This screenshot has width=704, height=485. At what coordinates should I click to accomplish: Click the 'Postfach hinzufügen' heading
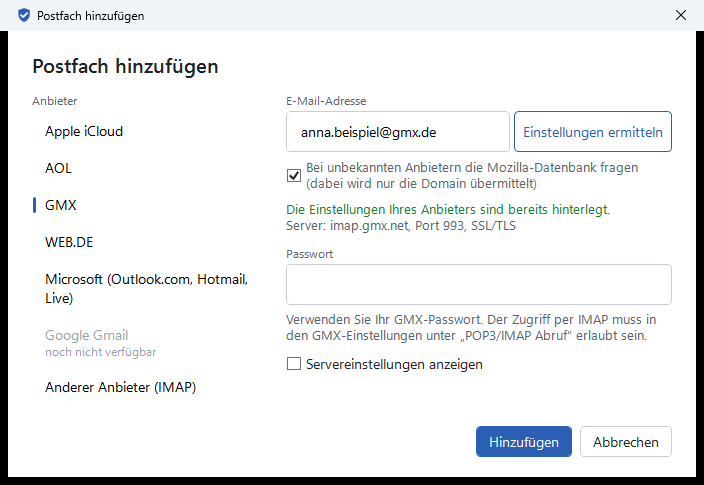click(125, 66)
